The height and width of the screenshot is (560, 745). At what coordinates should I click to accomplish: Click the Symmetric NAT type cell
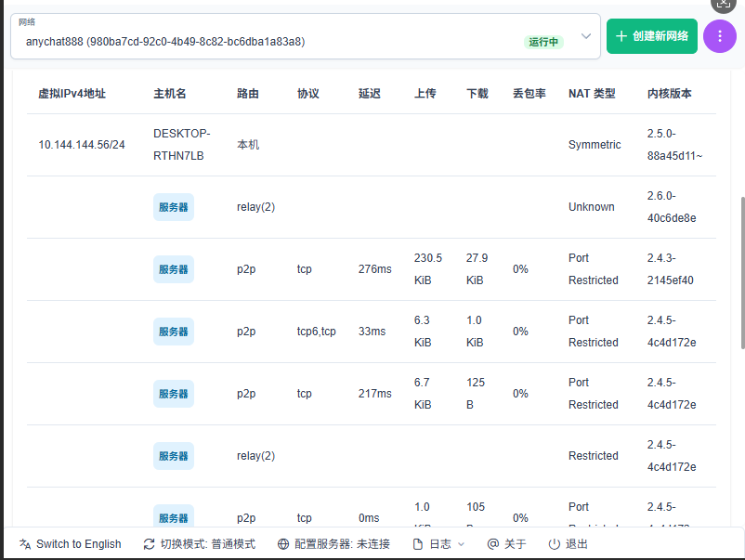pyautogui.click(x=595, y=145)
